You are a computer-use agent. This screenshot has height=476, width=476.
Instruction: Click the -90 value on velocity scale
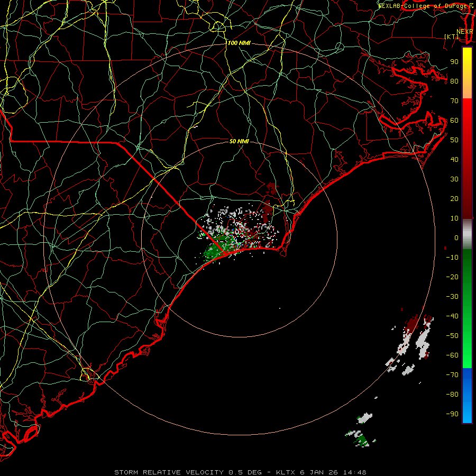[452, 414]
